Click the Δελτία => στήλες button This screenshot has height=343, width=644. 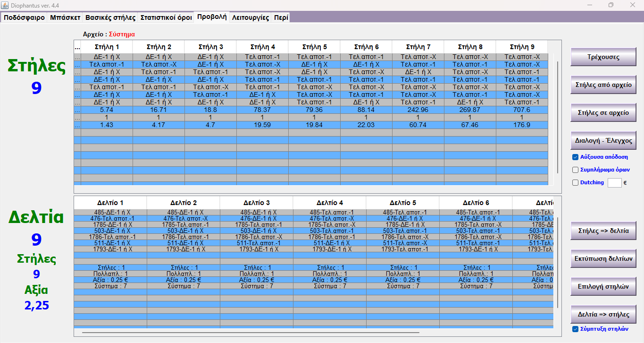603,314
